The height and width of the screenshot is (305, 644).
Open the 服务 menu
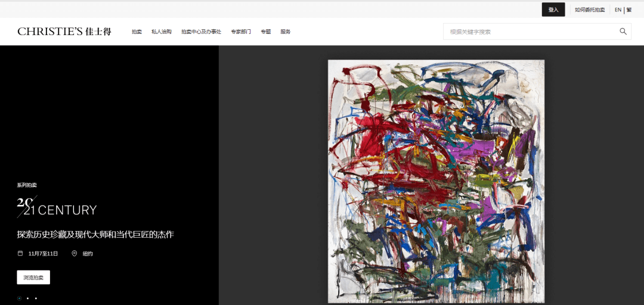tap(286, 32)
